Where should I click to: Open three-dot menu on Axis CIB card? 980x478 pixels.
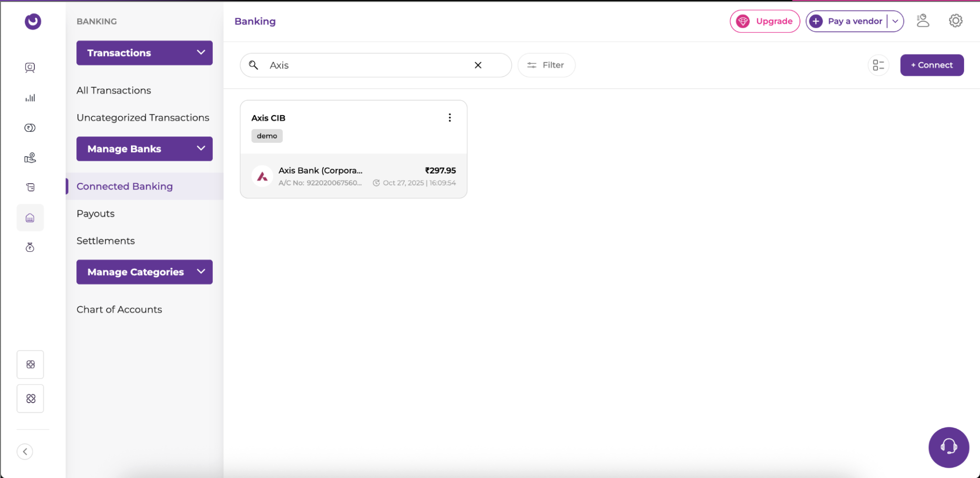click(x=450, y=118)
